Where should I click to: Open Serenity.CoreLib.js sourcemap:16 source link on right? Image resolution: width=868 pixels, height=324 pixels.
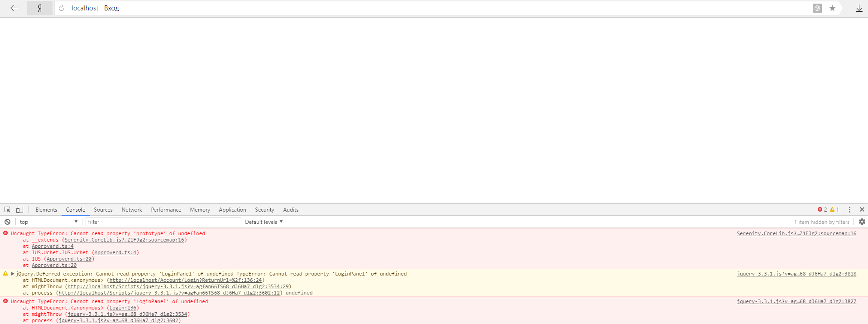pyautogui.click(x=796, y=234)
